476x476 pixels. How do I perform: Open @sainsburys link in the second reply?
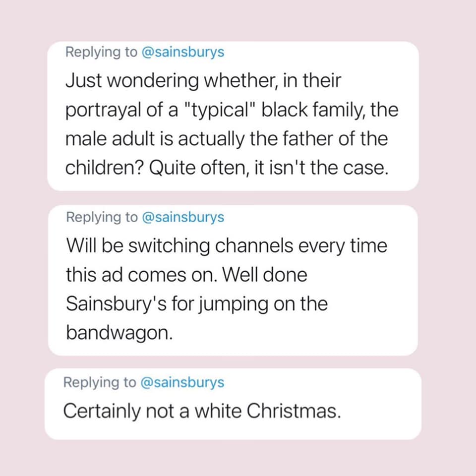point(183,217)
